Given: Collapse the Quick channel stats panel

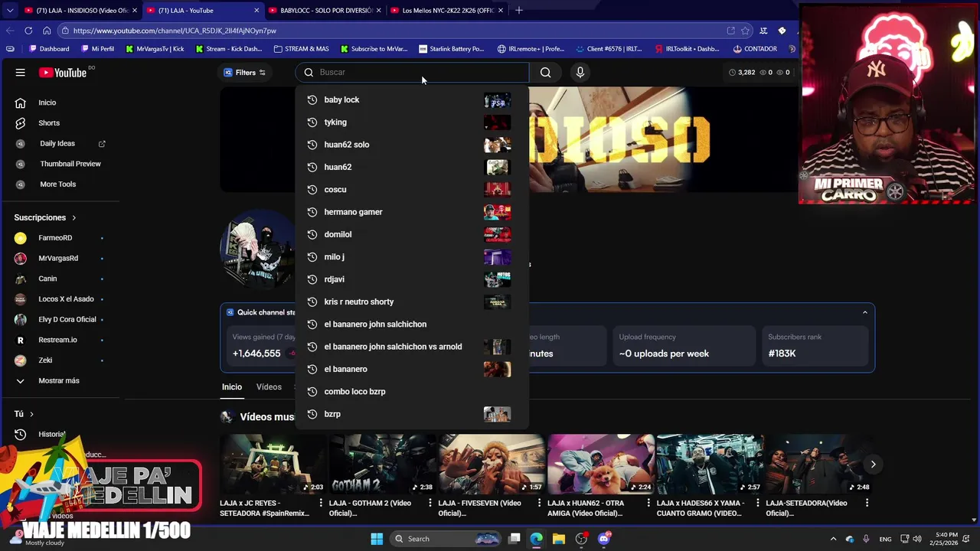Looking at the screenshot, I should click(865, 312).
